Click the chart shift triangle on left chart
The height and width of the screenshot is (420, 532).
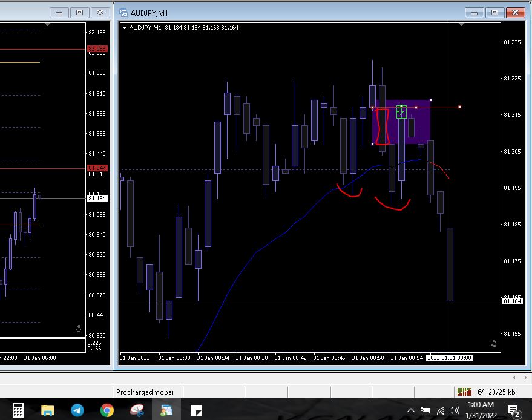[47, 24]
